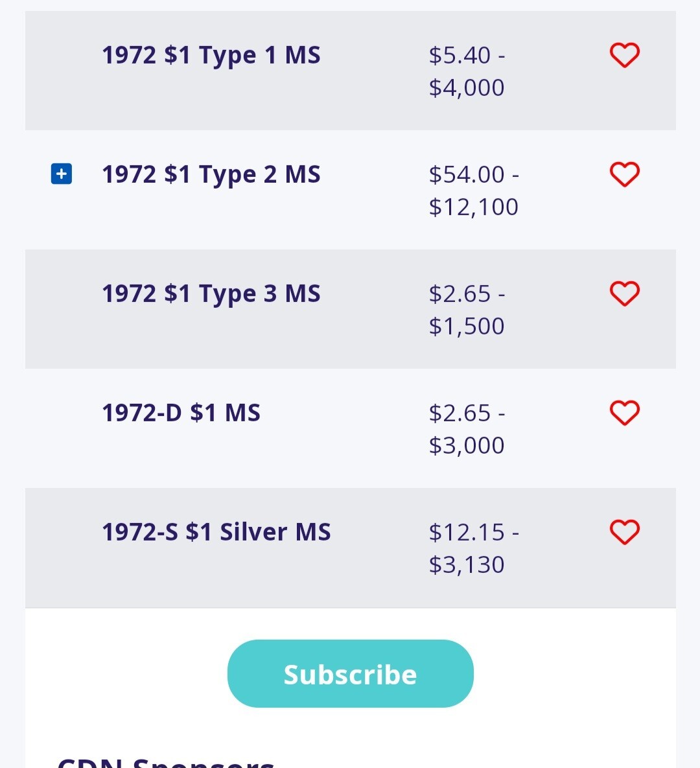Open the 1972-S $1 Silver MS listing
Image resolution: width=700 pixels, height=768 pixels.
pos(216,532)
